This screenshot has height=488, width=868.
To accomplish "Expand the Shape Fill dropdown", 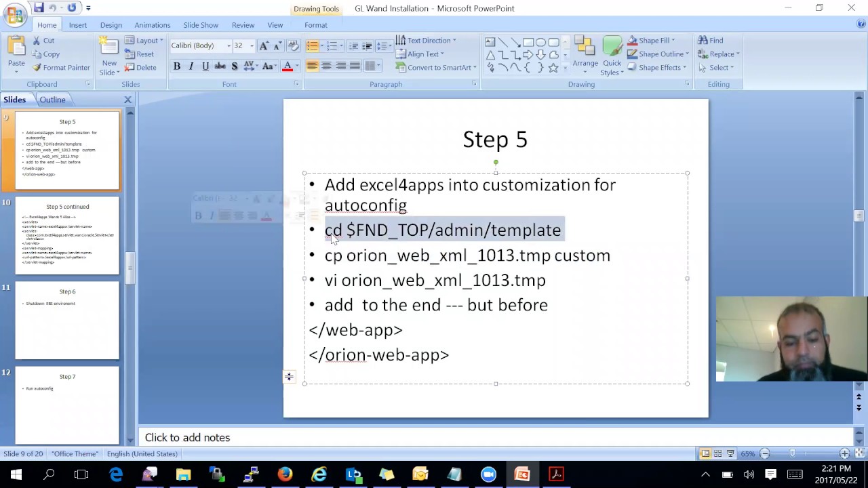I will [x=650, y=41].
